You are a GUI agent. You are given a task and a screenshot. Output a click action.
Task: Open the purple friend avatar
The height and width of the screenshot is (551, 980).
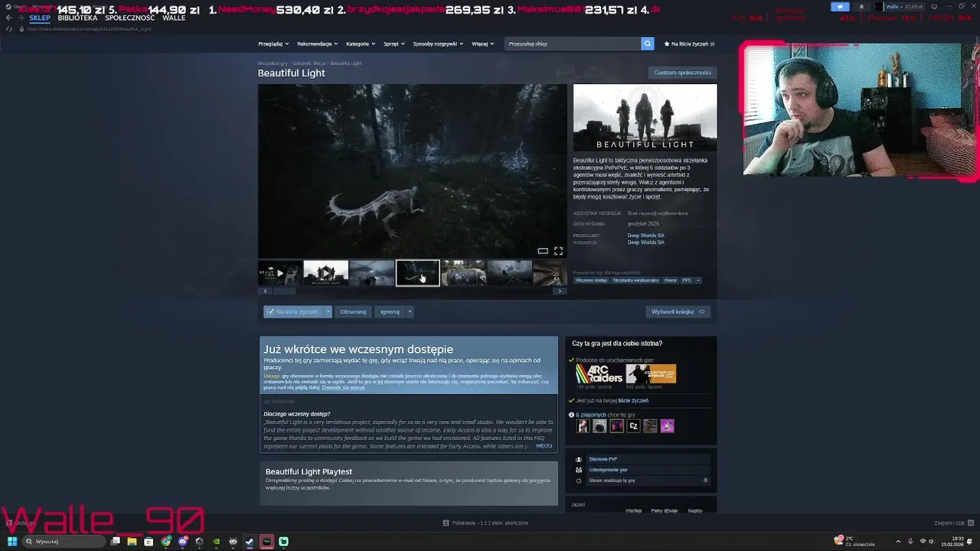click(667, 426)
